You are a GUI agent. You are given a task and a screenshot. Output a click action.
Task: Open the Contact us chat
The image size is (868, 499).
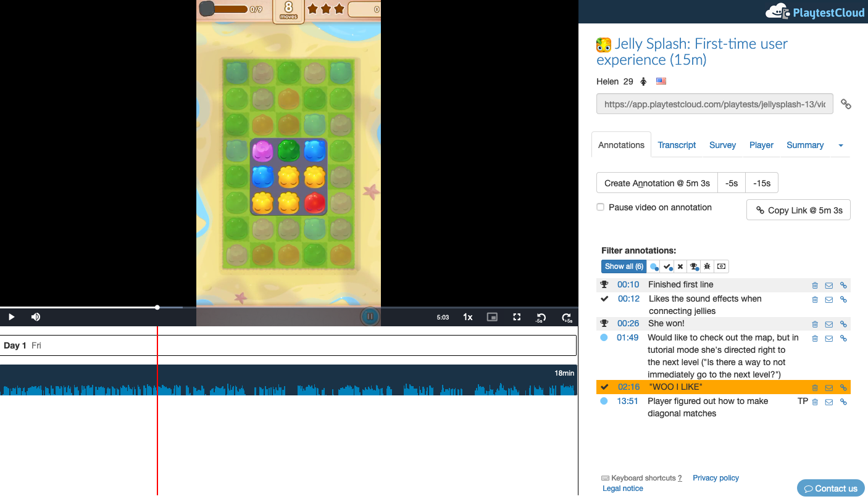[x=831, y=488]
